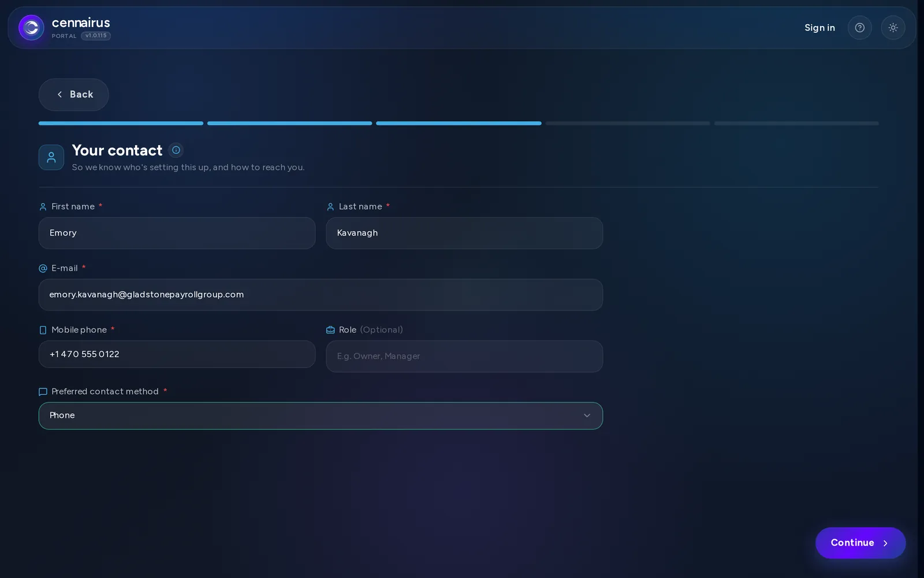Click the Last name label icon
The width and height of the screenshot is (924, 578).
(x=330, y=207)
